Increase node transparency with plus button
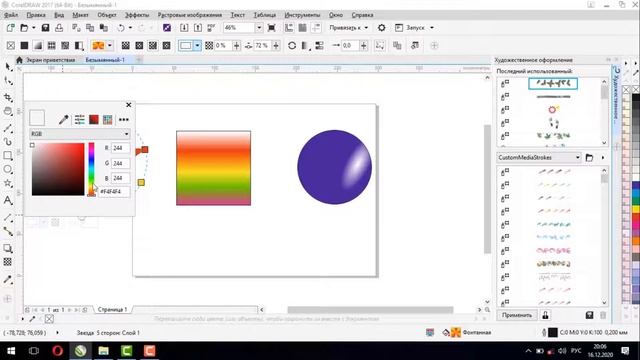 coord(236,45)
